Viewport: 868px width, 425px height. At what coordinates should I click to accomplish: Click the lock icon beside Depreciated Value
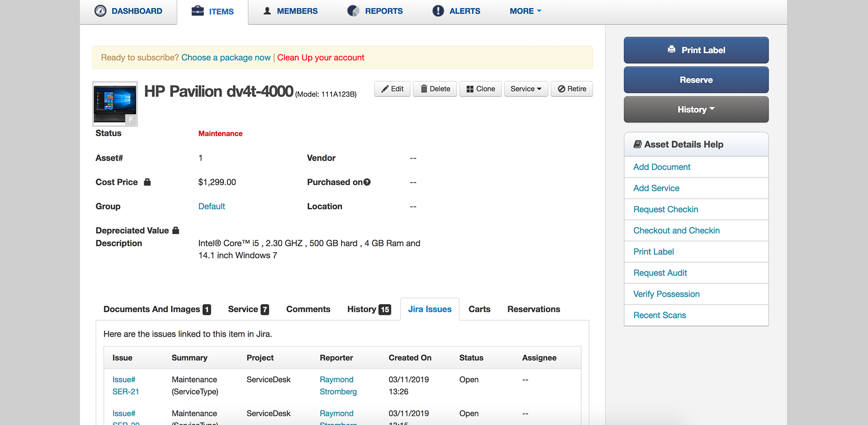pyautogui.click(x=175, y=230)
